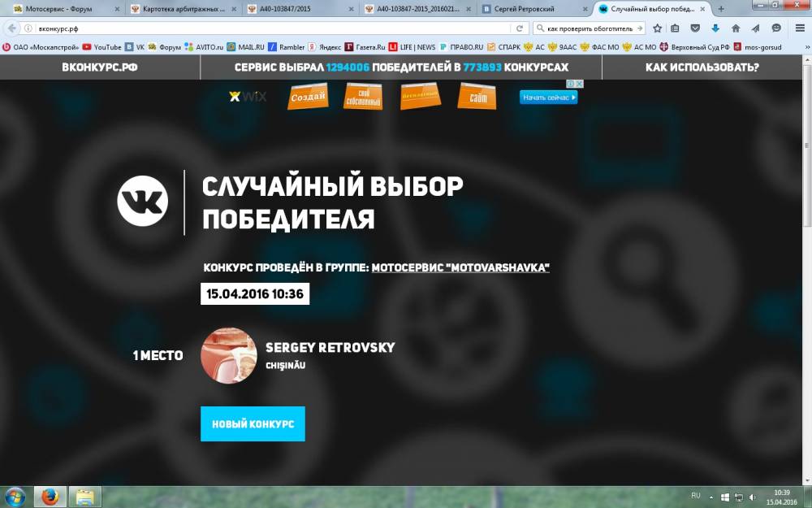Bookmark this page with the star

point(657,28)
